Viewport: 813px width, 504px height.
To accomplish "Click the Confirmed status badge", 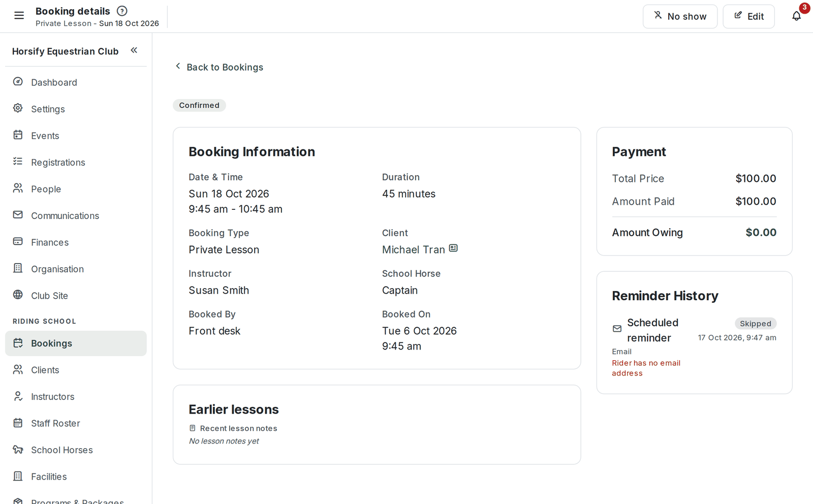I will click(x=199, y=105).
